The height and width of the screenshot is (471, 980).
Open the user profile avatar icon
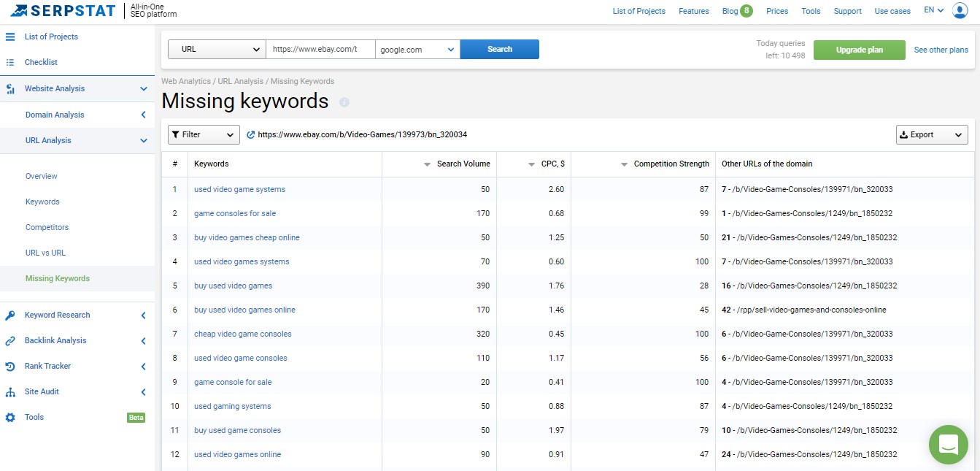click(960, 10)
